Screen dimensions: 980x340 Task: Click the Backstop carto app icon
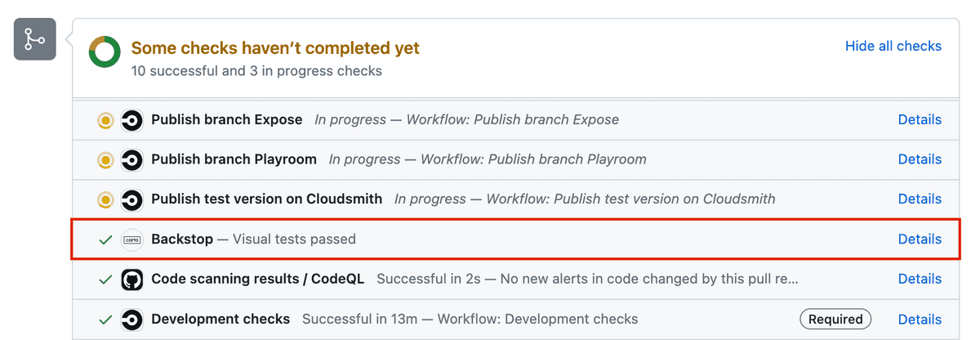[131, 239]
